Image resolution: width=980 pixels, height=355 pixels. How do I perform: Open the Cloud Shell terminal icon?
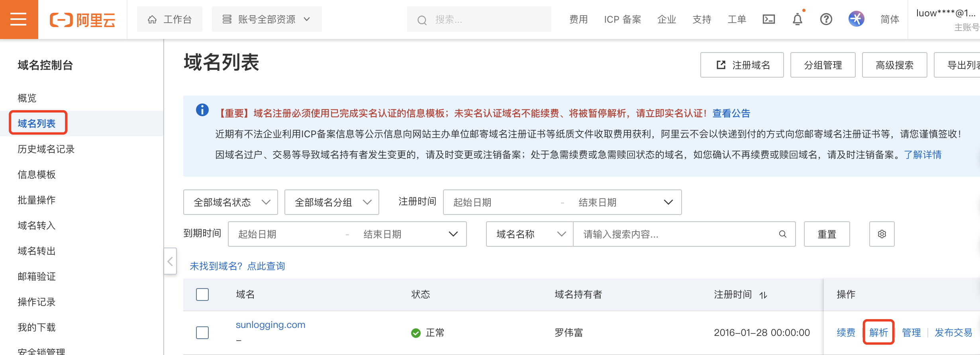pyautogui.click(x=768, y=19)
